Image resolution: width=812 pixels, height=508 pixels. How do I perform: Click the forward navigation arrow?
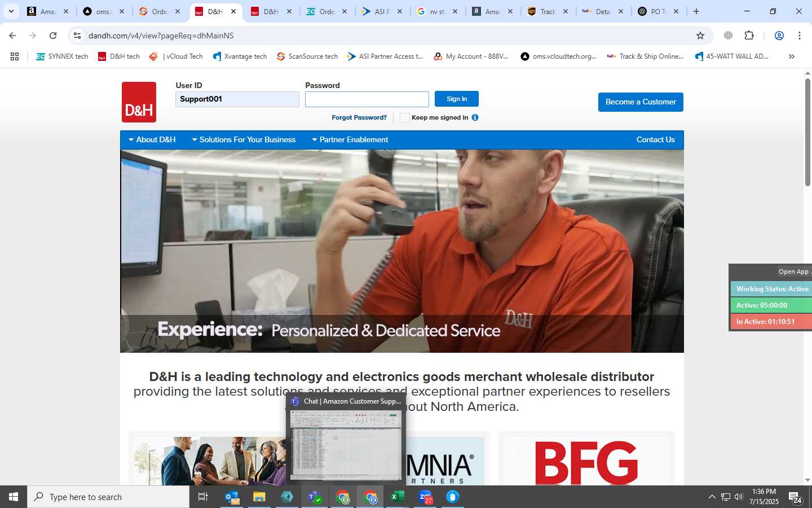coord(33,36)
